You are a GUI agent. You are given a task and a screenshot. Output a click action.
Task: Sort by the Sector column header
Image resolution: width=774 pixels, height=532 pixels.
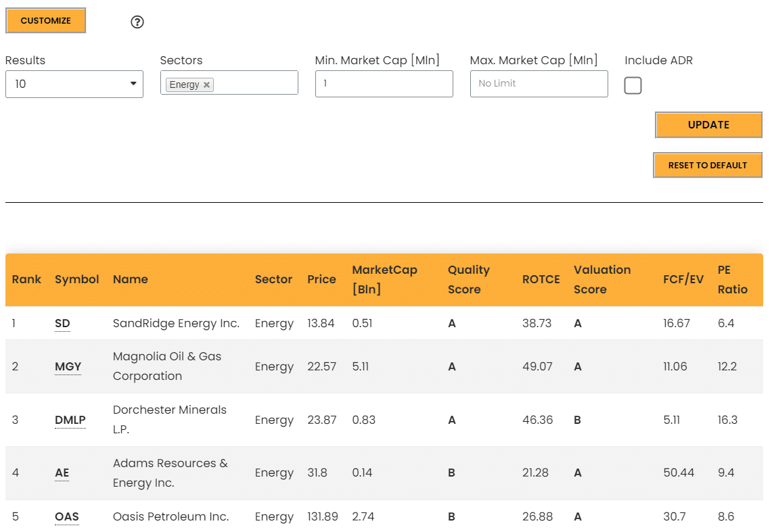[273, 280]
